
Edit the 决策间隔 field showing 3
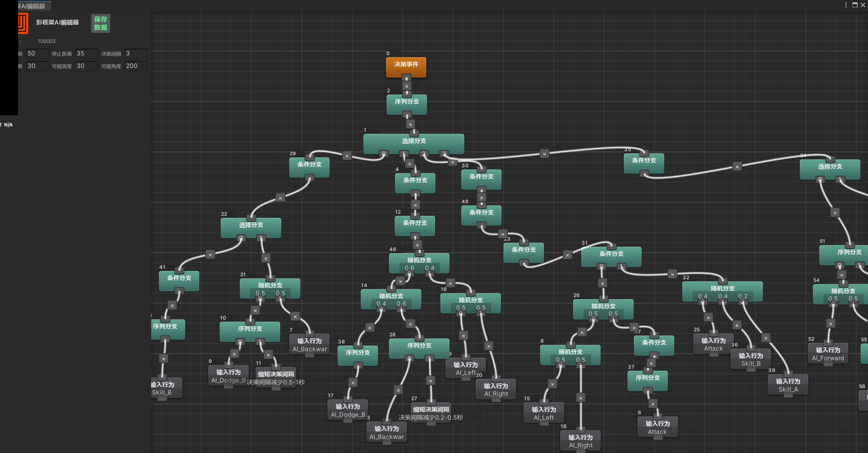pos(136,53)
